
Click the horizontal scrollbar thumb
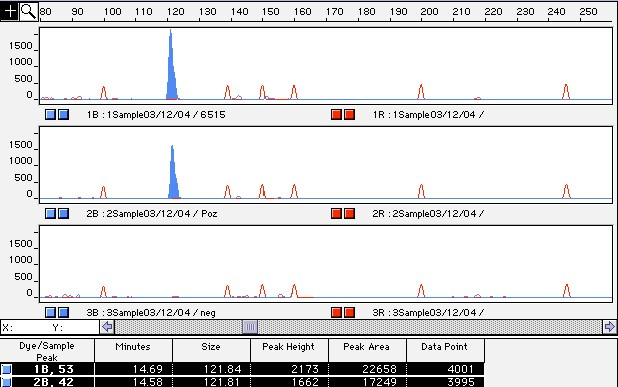250,327
